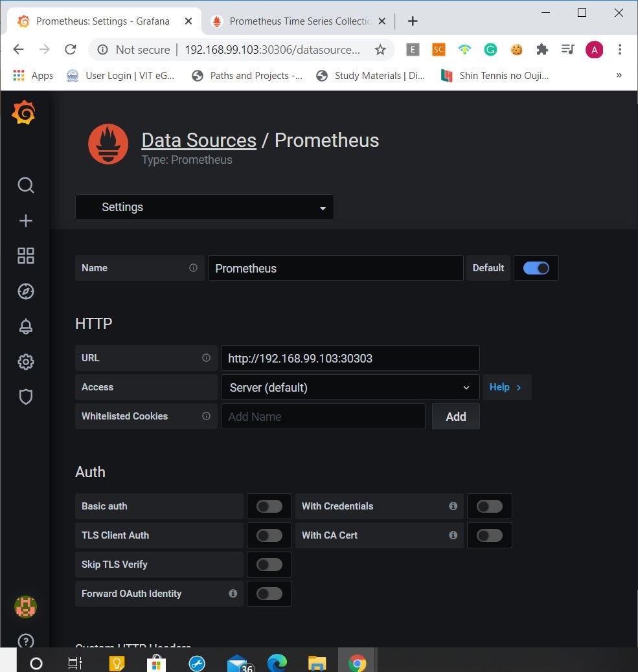
Task: Go to Data Sources breadcrumb link
Action: 199,140
